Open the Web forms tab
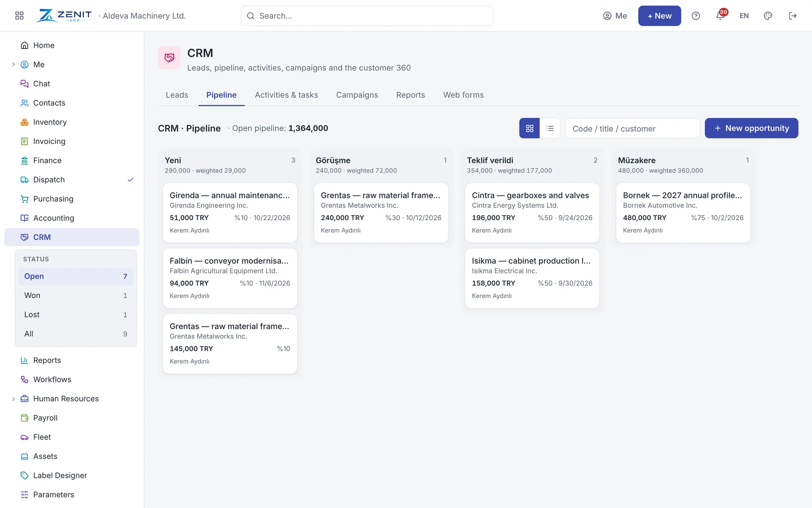The height and width of the screenshot is (508, 812). pos(464,95)
